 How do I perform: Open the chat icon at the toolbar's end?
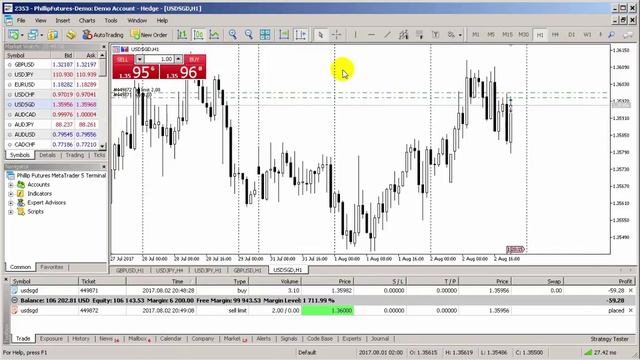(x=628, y=35)
